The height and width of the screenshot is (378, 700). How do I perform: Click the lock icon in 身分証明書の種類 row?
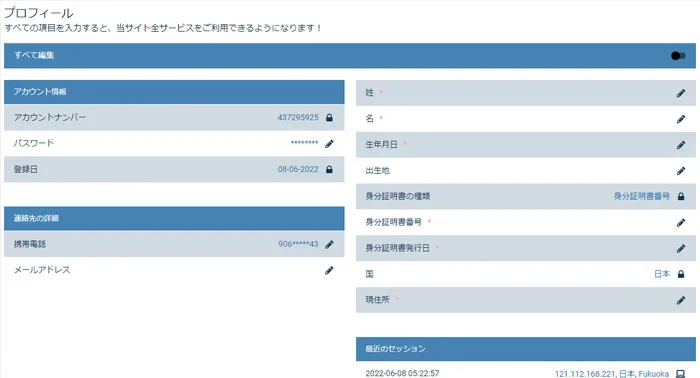[681, 196]
